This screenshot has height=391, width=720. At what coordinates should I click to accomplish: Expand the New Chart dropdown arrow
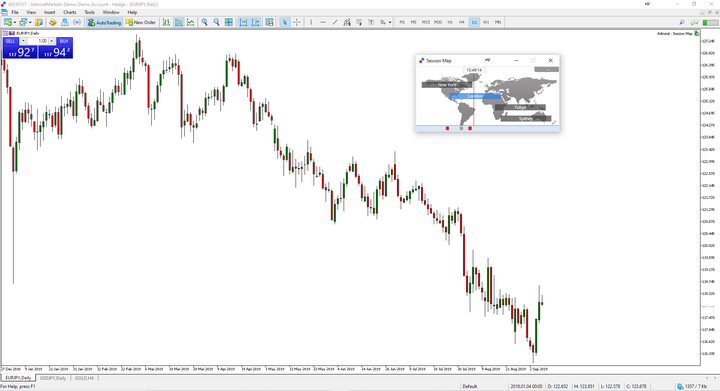[15, 22]
